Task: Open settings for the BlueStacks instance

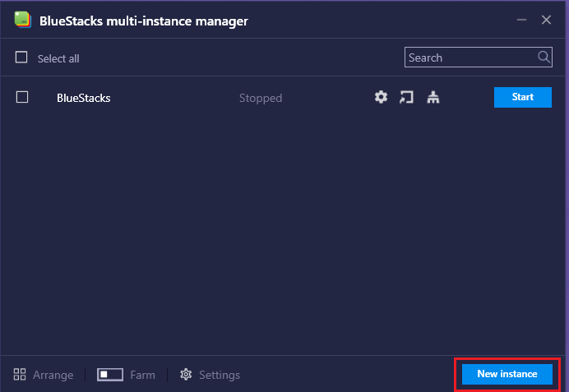Action: point(381,97)
